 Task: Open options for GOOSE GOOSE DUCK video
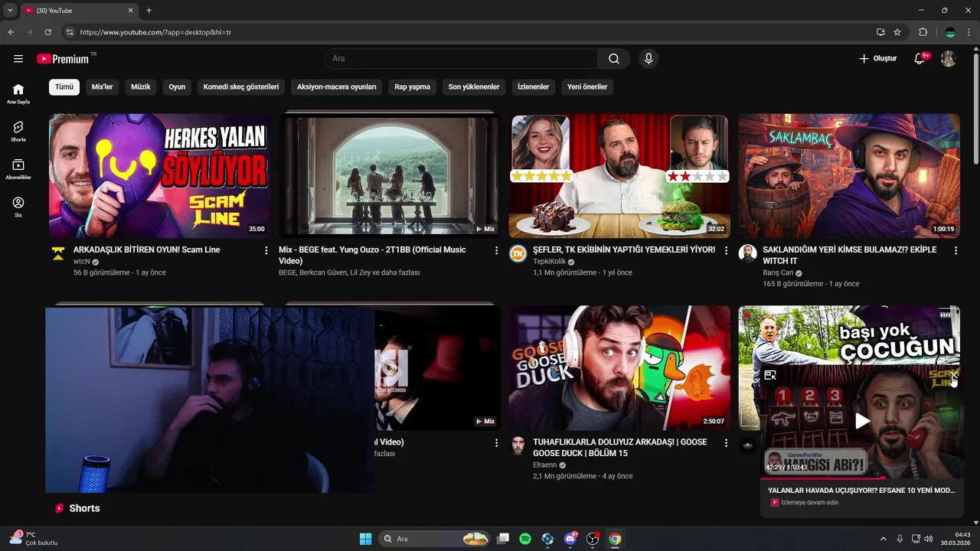(727, 442)
